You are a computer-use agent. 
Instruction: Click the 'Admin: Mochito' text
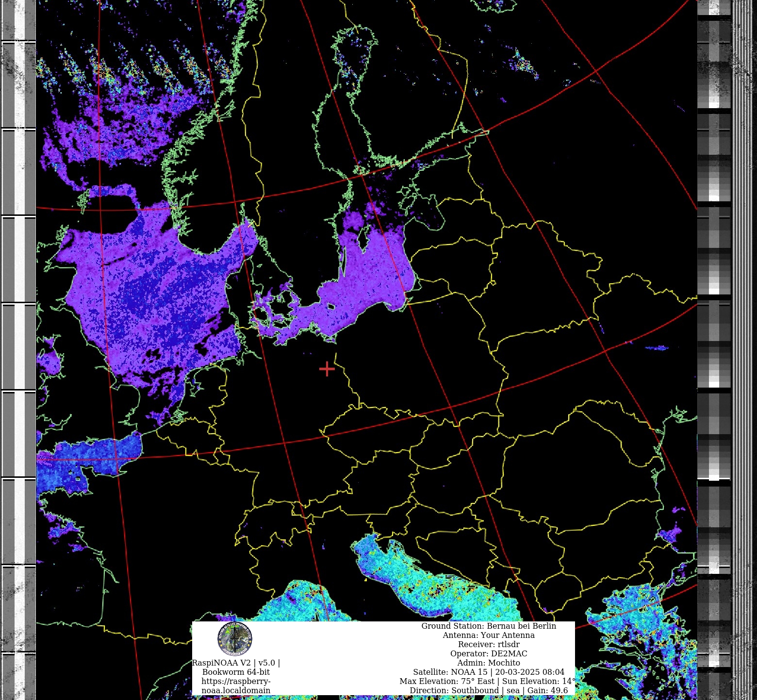pyautogui.click(x=489, y=663)
